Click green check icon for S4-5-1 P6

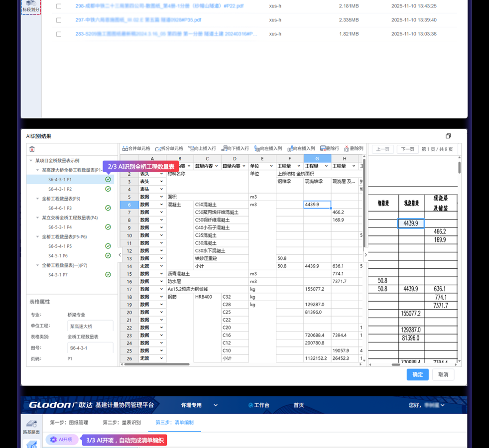pos(108,255)
